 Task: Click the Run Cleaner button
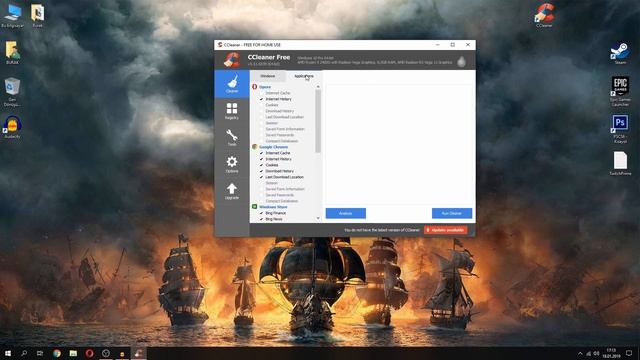[452, 213]
